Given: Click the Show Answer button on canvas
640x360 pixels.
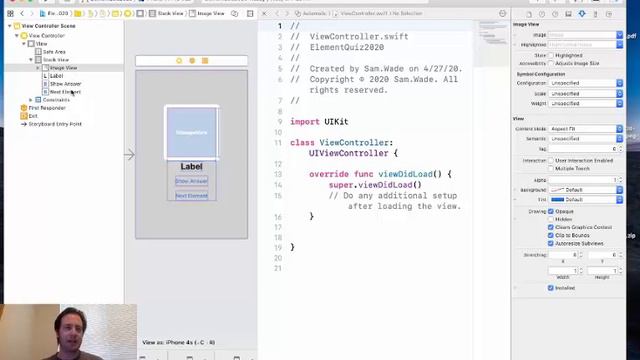Looking at the screenshot, I should 191,181.
